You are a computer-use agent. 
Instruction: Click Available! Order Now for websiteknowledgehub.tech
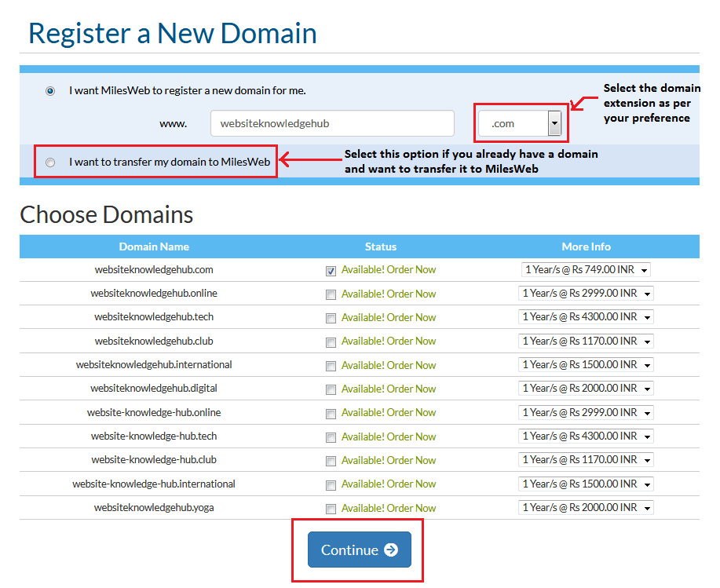tap(389, 317)
